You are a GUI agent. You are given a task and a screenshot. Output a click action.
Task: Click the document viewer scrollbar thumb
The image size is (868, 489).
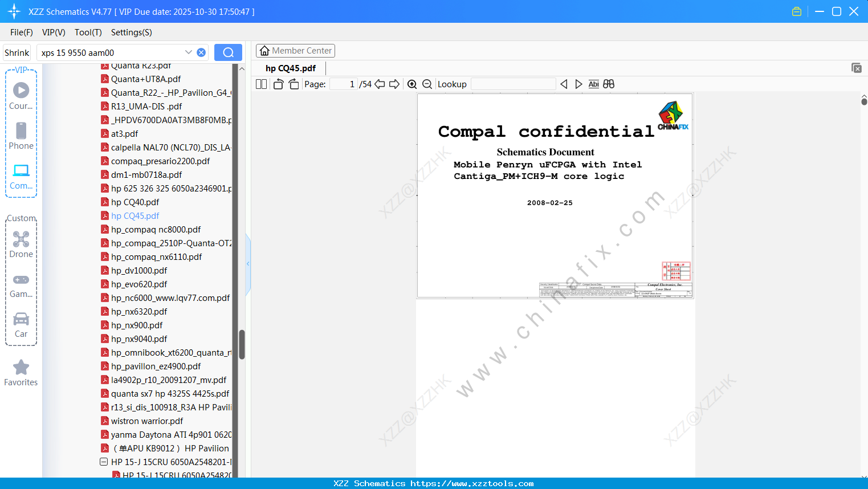click(x=864, y=101)
